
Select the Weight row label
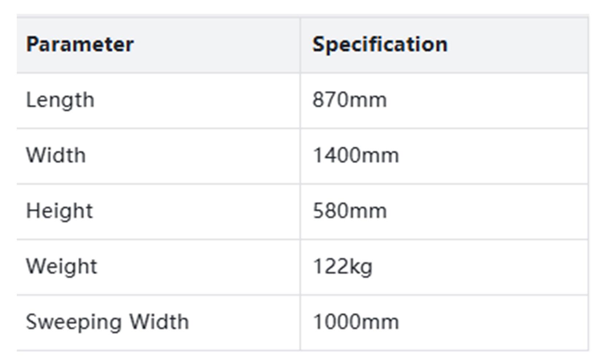(x=62, y=266)
